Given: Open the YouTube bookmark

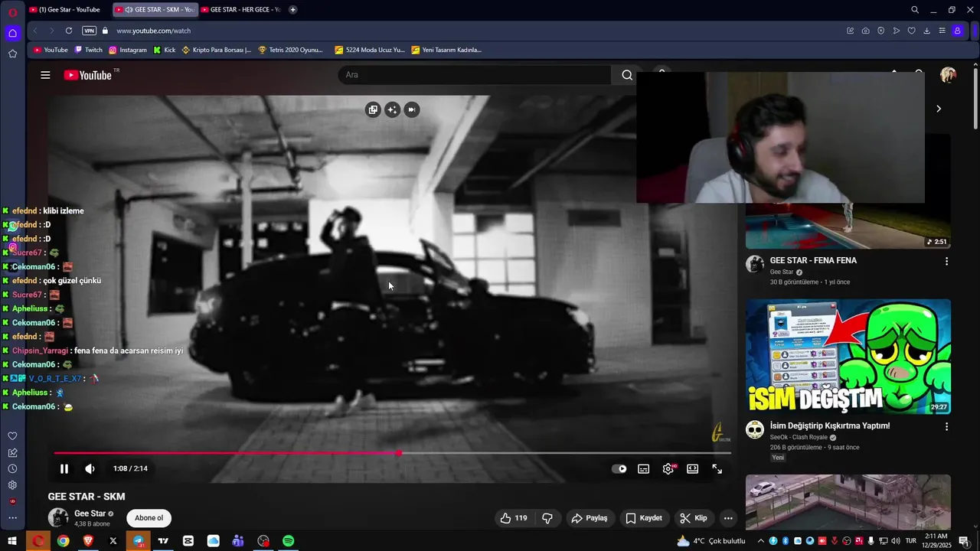Looking at the screenshot, I should click(x=51, y=50).
